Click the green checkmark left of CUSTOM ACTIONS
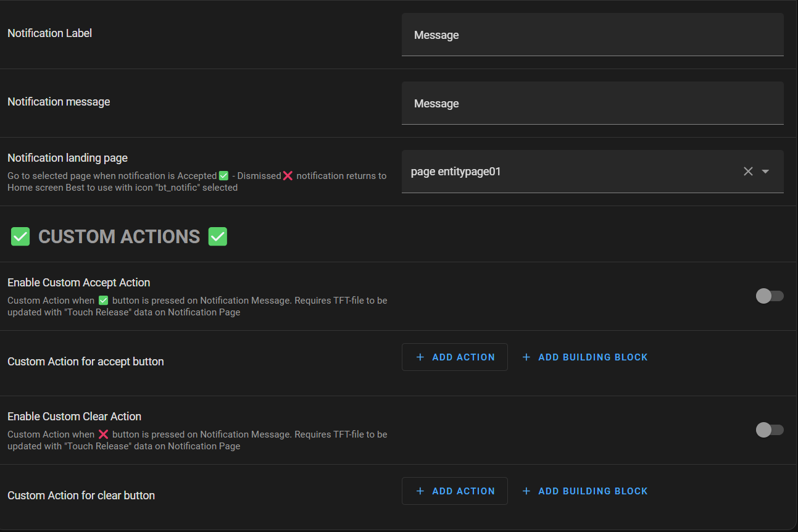 click(x=20, y=236)
